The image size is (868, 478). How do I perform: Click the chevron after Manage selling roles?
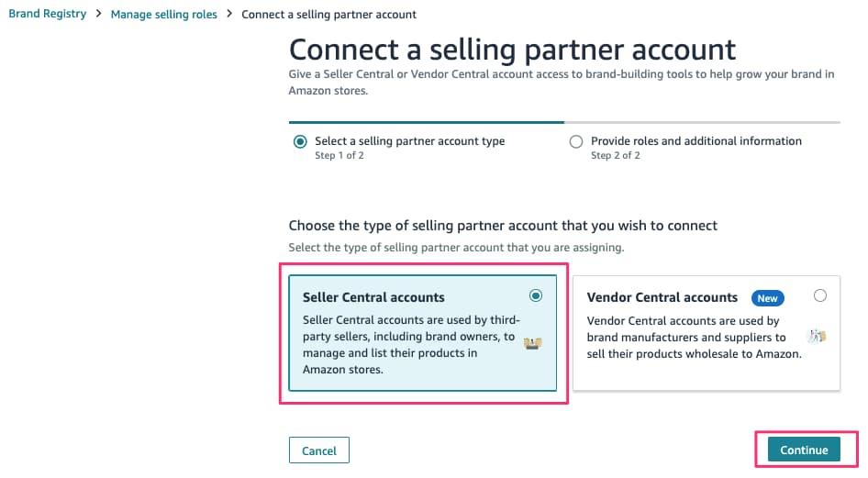(x=229, y=13)
